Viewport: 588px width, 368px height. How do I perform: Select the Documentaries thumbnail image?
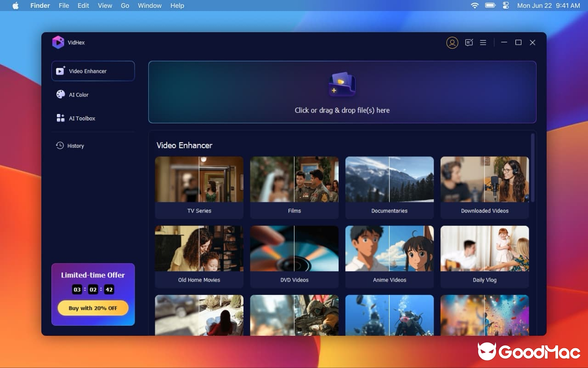[x=389, y=179]
